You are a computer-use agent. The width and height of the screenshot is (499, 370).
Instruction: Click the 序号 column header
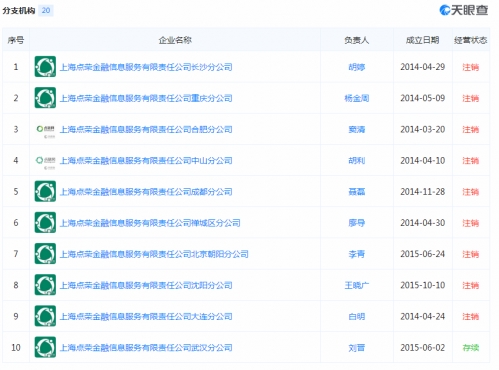pos(16,40)
